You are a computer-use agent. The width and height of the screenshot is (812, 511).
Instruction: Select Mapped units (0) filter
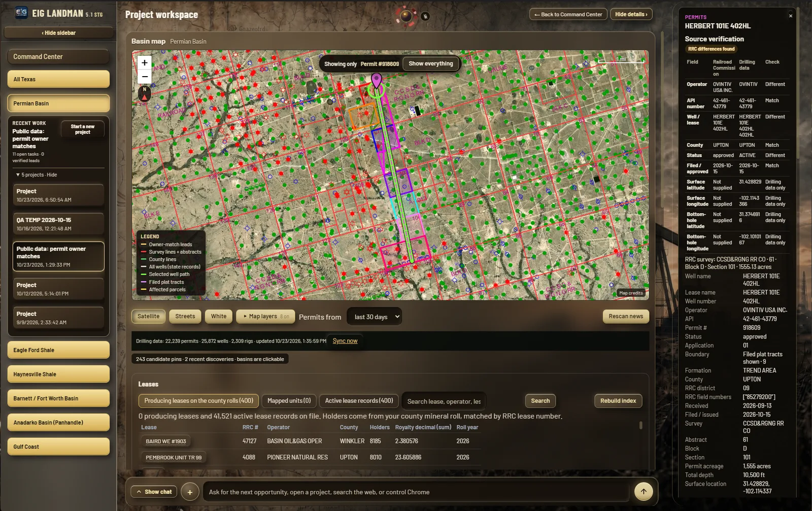click(x=289, y=401)
